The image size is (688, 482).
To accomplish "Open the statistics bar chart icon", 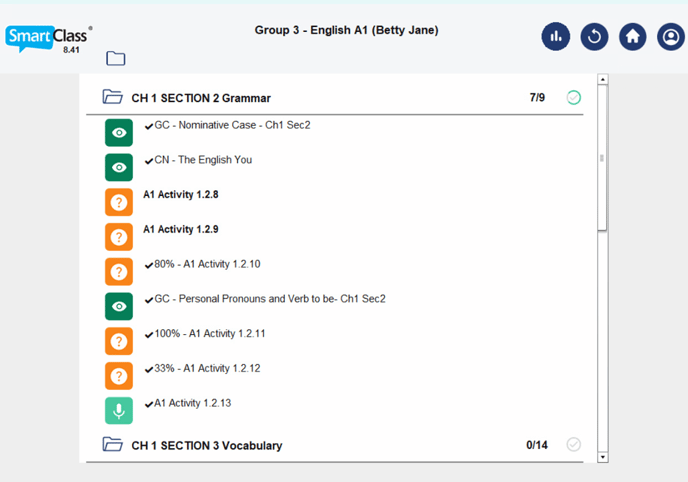I will pos(556,37).
